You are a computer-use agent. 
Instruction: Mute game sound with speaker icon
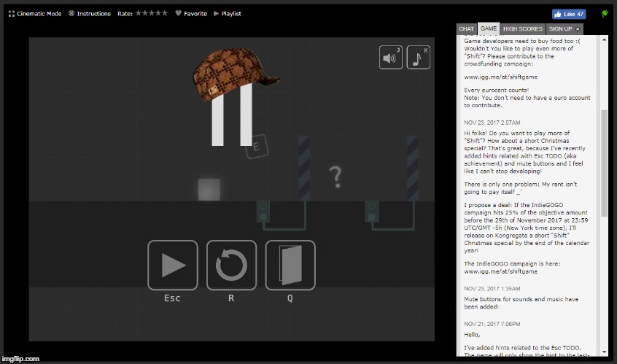tap(390, 58)
